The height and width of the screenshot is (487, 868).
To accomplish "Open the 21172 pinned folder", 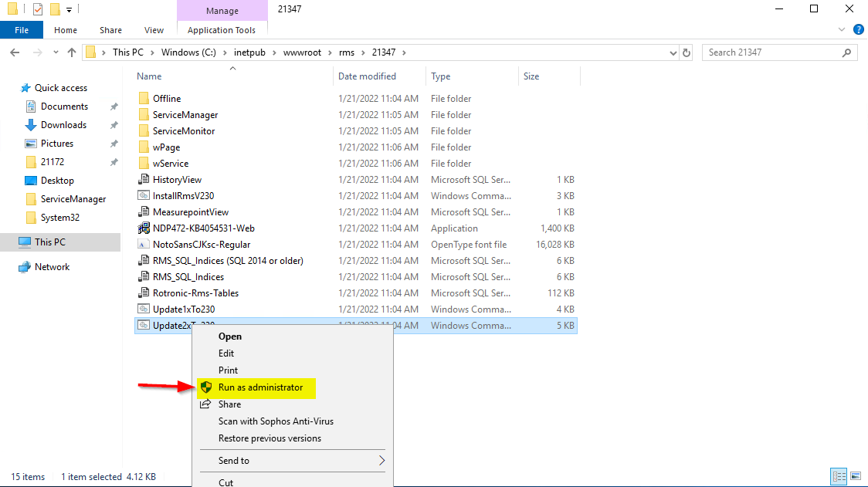I will 53,161.
